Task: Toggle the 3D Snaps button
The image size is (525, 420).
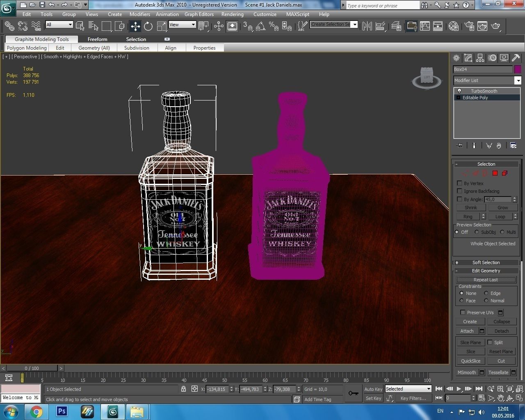Action: click(248, 26)
